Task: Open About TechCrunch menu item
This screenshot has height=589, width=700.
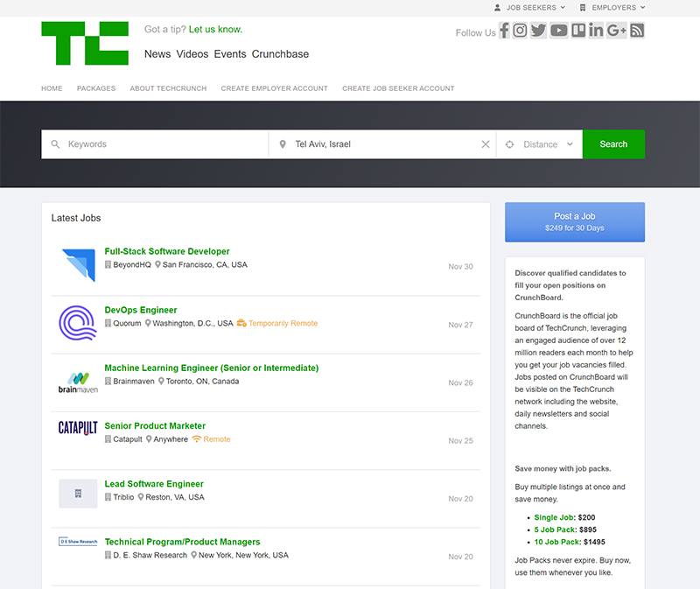Action: pyautogui.click(x=168, y=88)
